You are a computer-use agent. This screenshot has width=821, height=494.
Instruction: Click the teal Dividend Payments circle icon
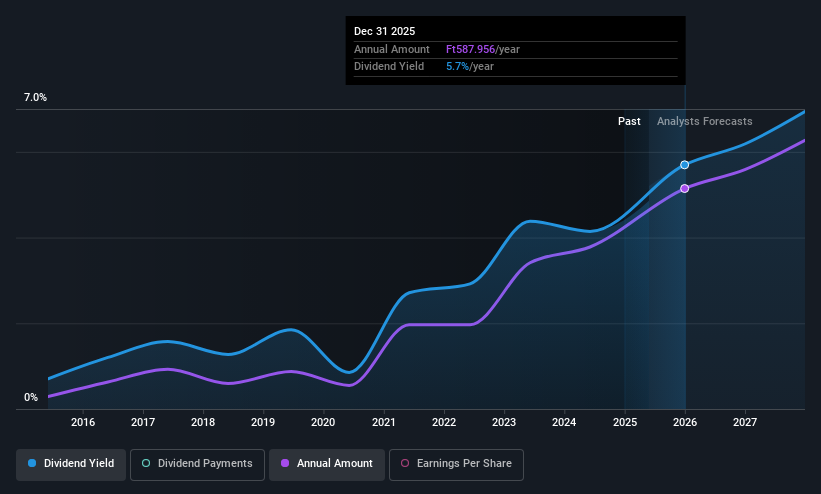point(146,463)
